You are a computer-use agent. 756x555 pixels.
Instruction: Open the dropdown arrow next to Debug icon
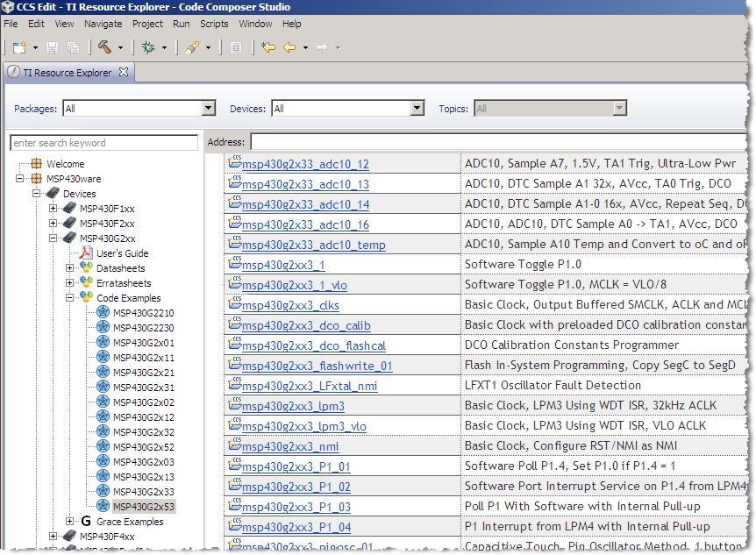point(164,47)
